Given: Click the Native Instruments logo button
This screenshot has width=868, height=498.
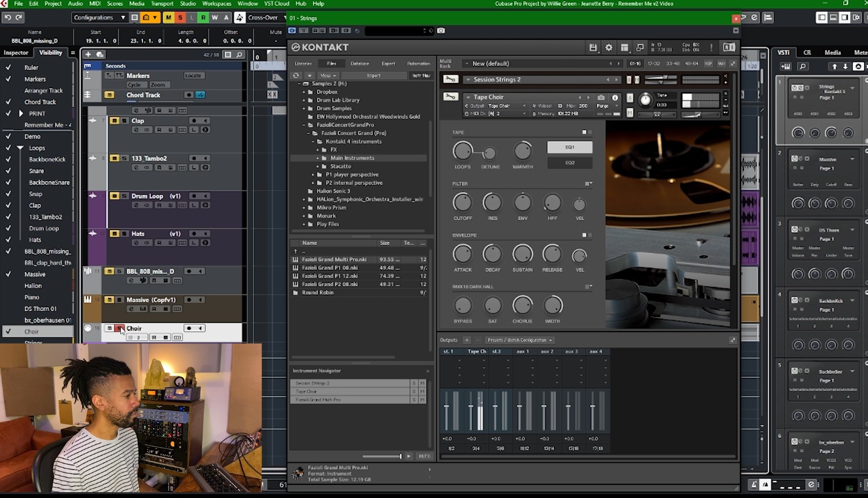Looking at the screenshot, I should [x=729, y=47].
